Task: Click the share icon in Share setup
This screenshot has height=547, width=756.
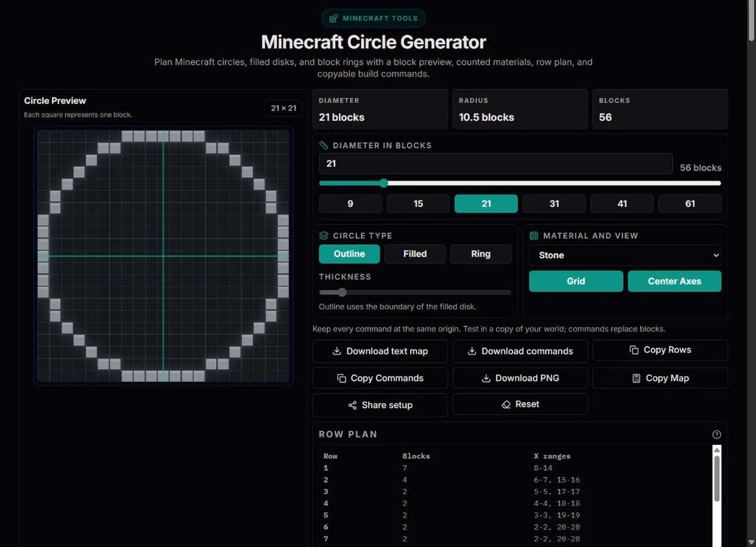Action: click(352, 405)
